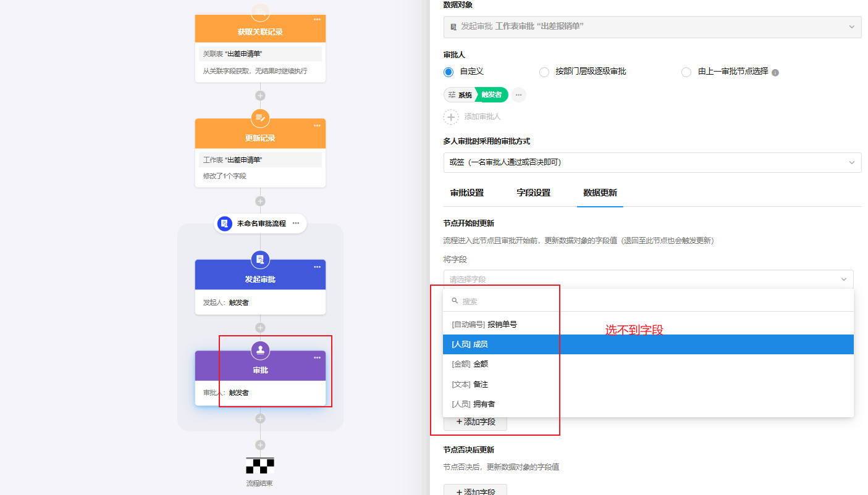Open more options on the 发起审批 node
868x495 pixels.
click(317, 267)
